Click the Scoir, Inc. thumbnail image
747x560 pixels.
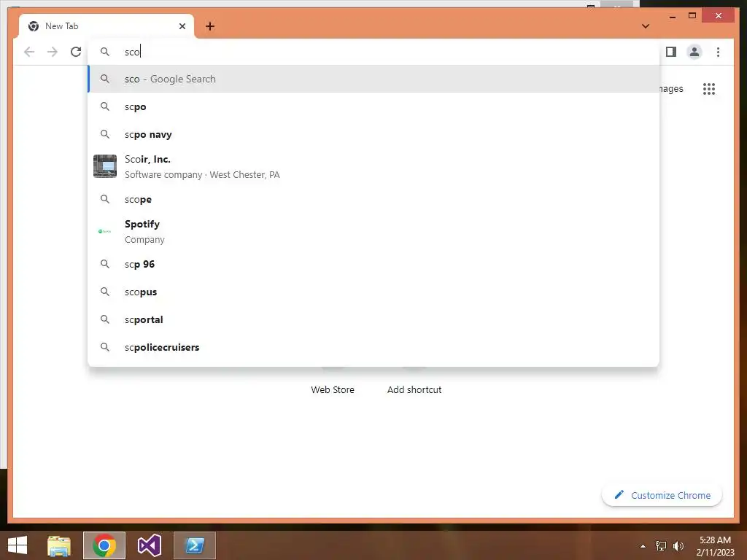pyautogui.click(x=105, y=167)
